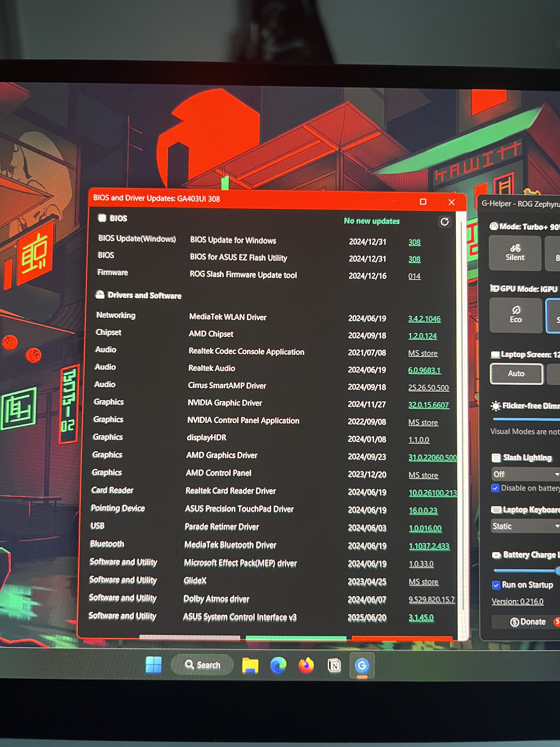Open ASUS Precision TouchPad 16.0.0.23 link
560x747 pixels.
(423, 511)
